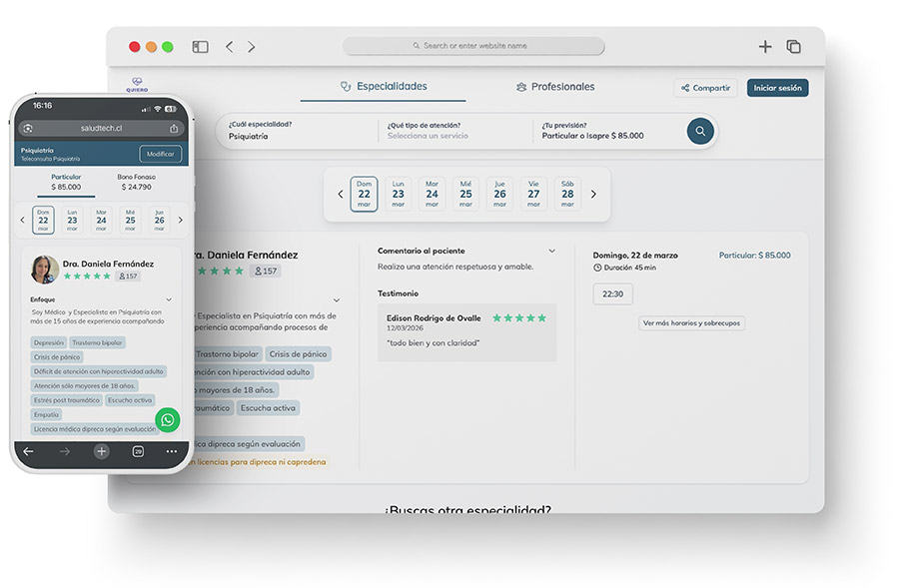Go to previous week in desktop date picker
This screenshot has height=588, width=900.
point(341,195)
